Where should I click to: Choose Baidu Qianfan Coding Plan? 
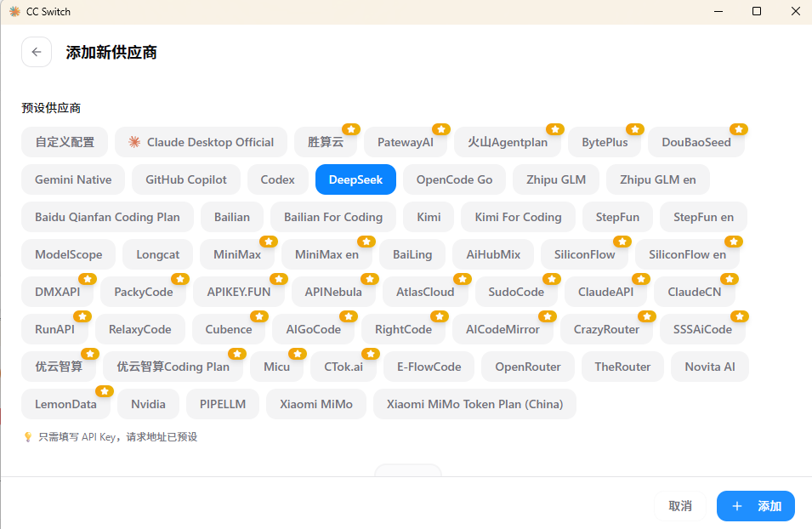[x=107, y=217]
